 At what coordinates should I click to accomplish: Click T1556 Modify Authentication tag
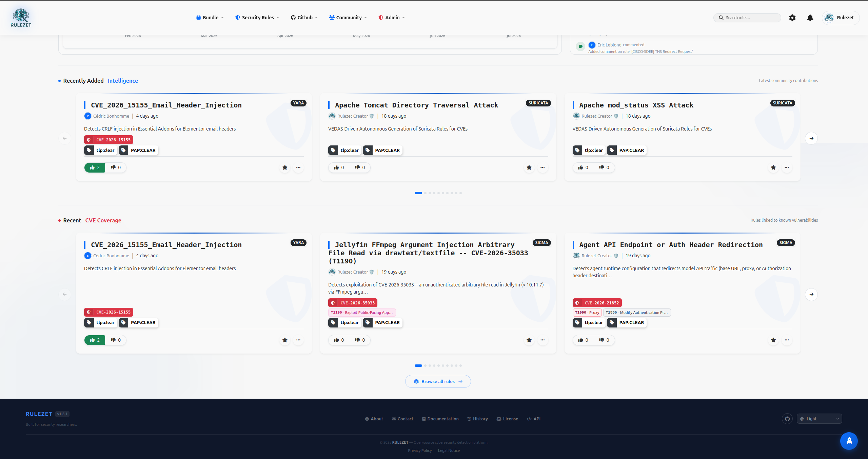pyautogui.click(x=636, y=313)
